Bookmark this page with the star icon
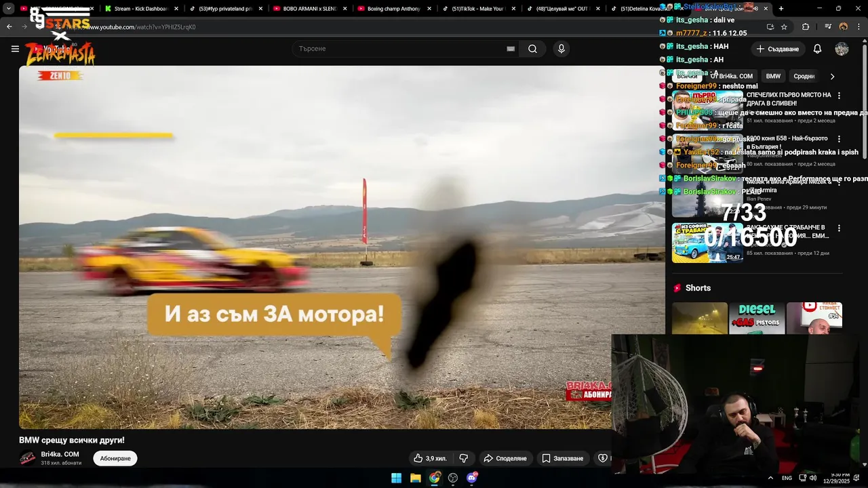 (784, 27)
